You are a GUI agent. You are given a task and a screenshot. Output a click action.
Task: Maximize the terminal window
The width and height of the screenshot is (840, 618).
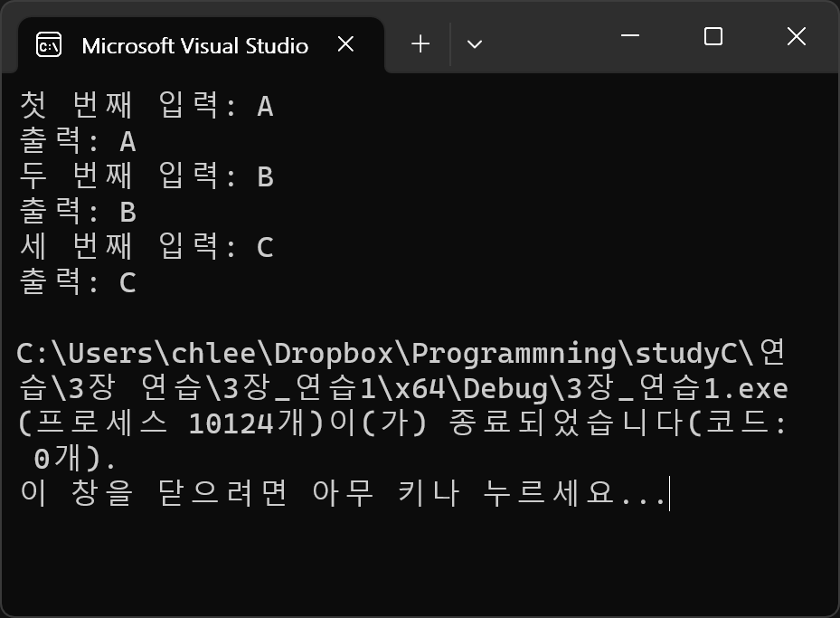pos(713,36)
